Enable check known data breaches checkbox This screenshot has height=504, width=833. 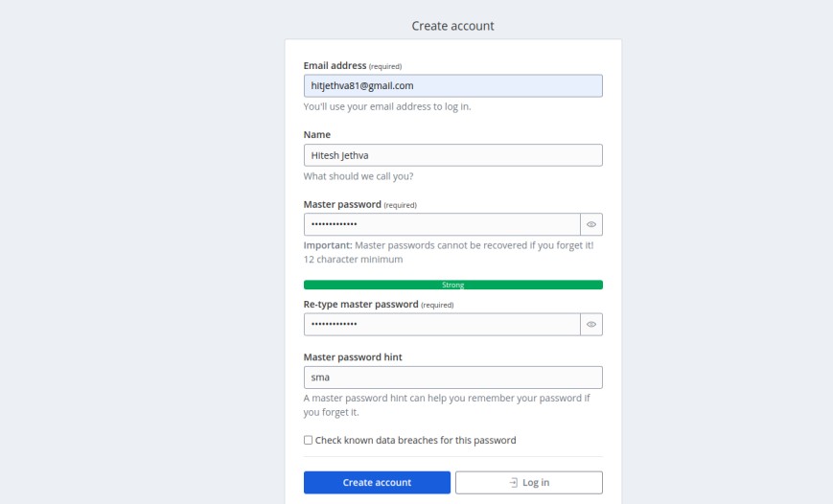coord(309,441)
